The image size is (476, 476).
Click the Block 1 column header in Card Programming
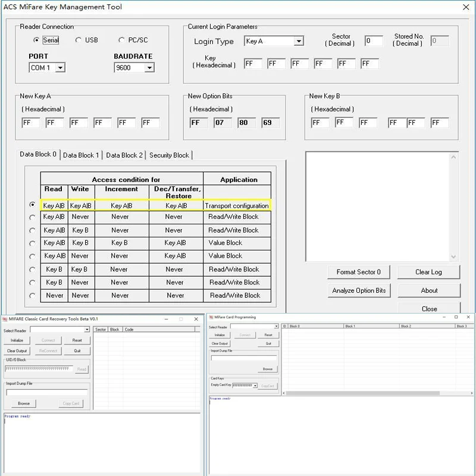(x=371, y=326)
